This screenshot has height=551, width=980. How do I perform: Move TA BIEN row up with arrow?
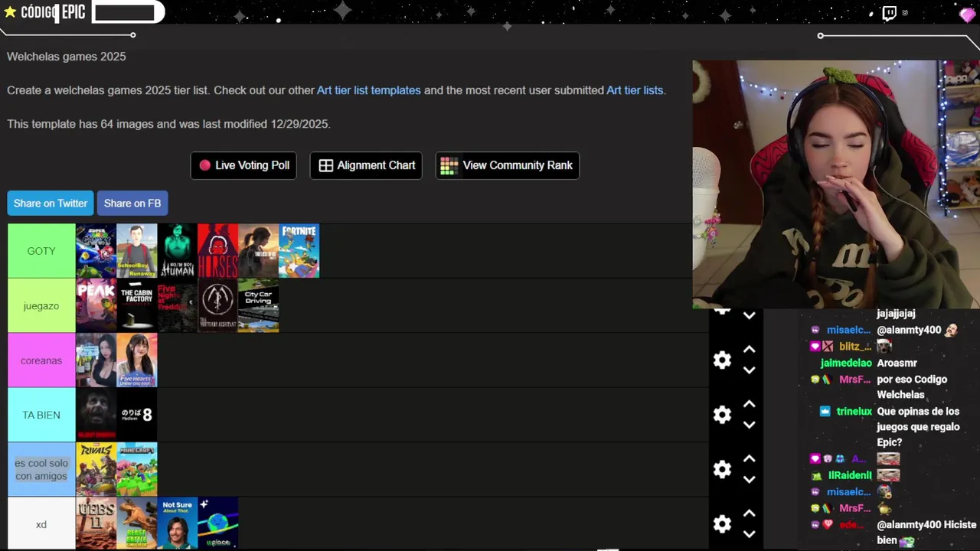750,404
